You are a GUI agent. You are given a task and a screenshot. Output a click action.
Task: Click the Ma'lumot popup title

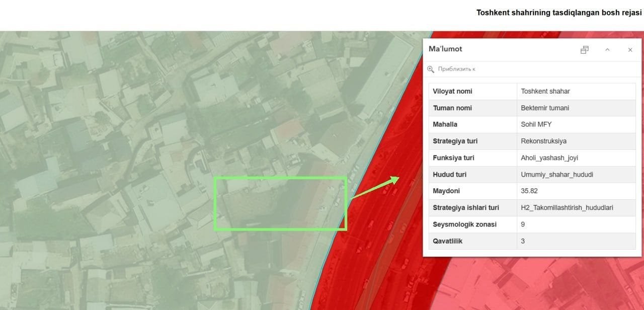445,49
